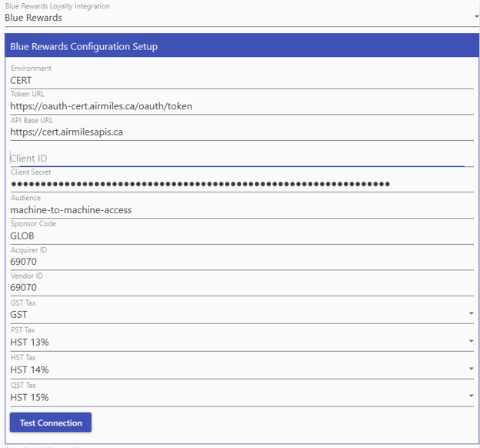Click the API Base URL field
The height and width of the screenshot is (448, 480).
[242, 132]
